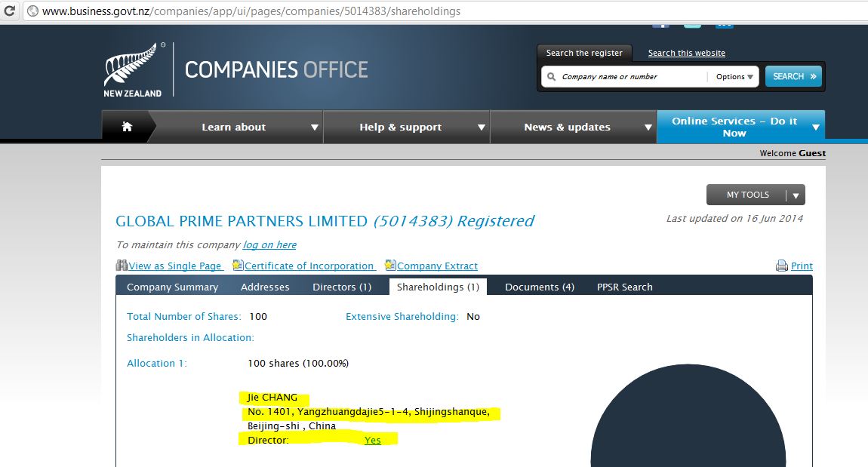
Task: Reload the page with browser refresh icon
Action: point(9,11)
